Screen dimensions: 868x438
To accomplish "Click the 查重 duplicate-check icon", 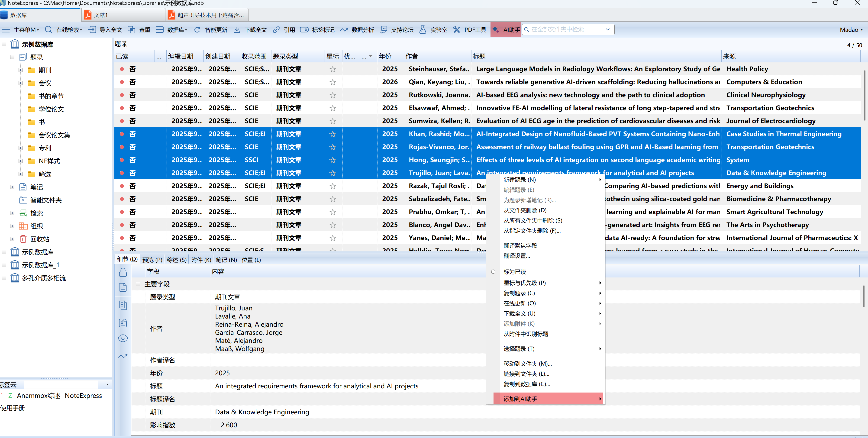I will click(131, 30).
